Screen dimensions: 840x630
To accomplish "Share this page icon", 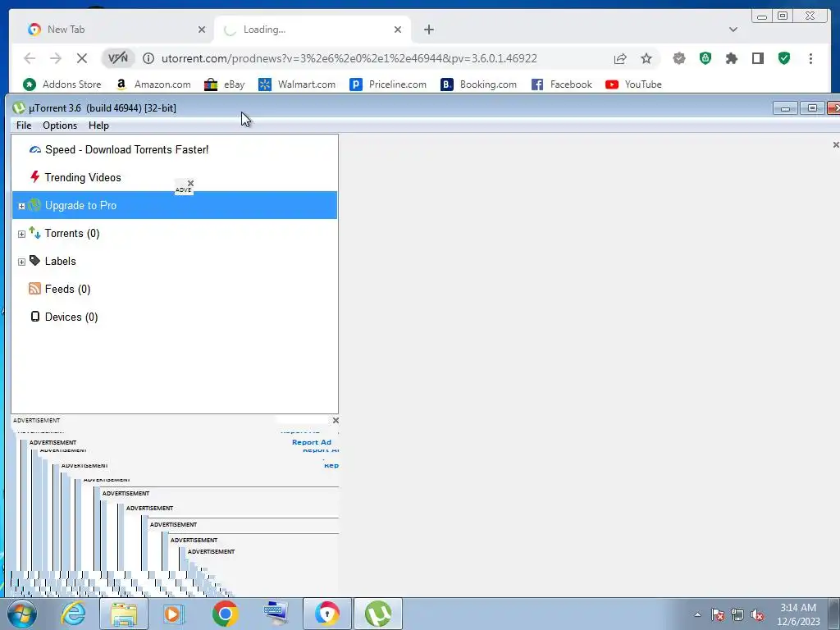I will (620, 58).
